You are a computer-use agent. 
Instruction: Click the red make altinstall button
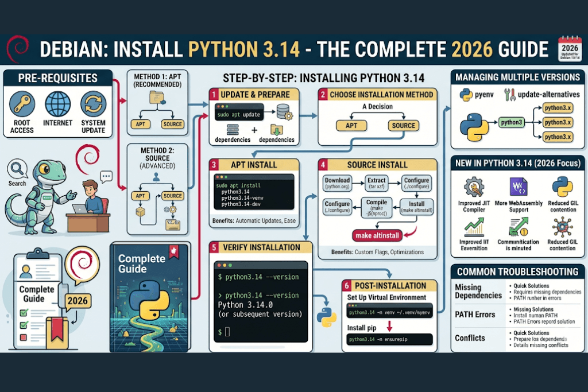[377, 235]
